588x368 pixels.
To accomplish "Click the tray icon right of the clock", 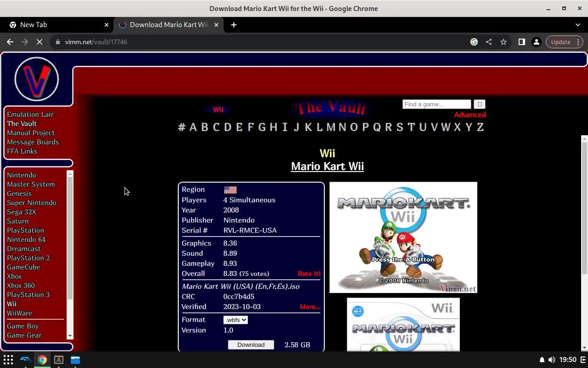I will point(583,360).
